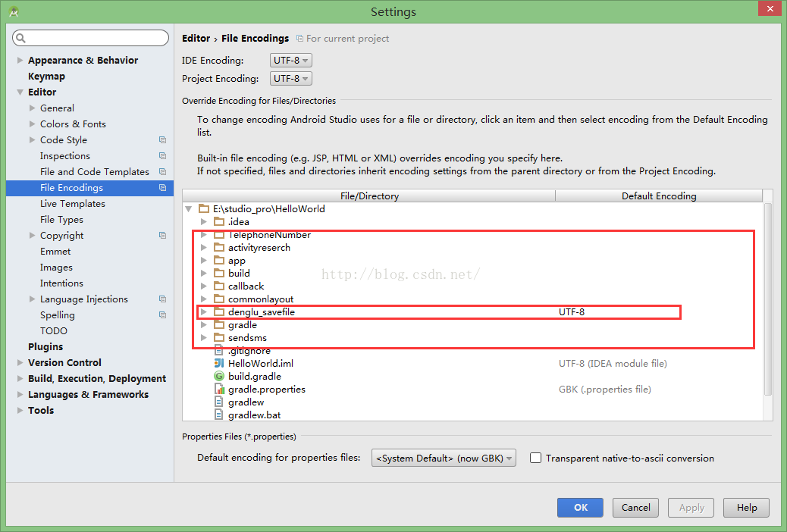787x532 pixels.
Task: Open the Keymap settings page
Action: pyautogui.click(x=47, y=77)
